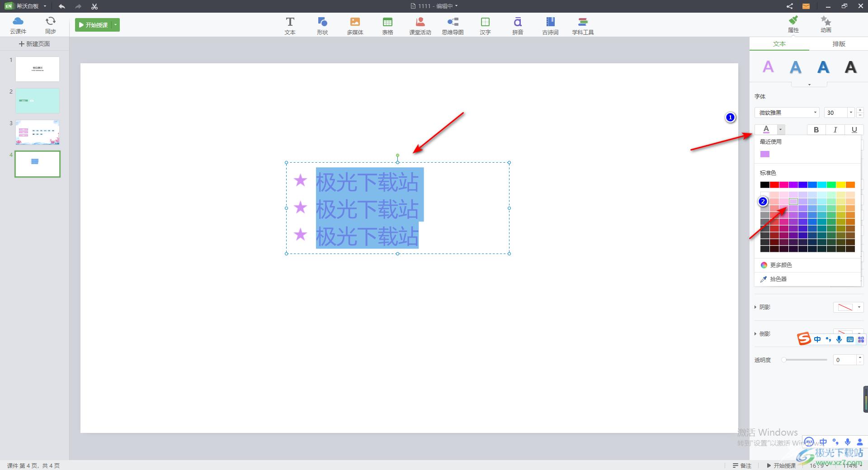Open the orange mail message icon

click(x=806, y=6)
